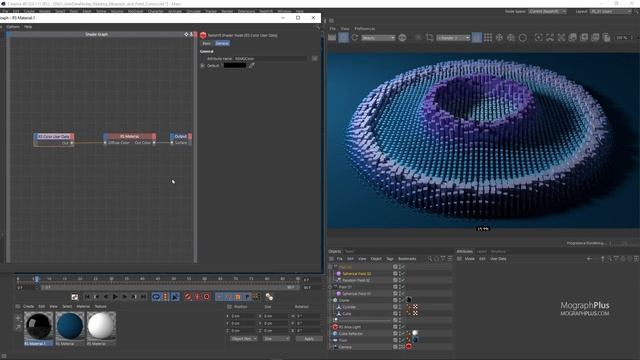640x360 pixels.
Task: Toggle the Spherical Field (0) enable checkmark
Action: 402,273
